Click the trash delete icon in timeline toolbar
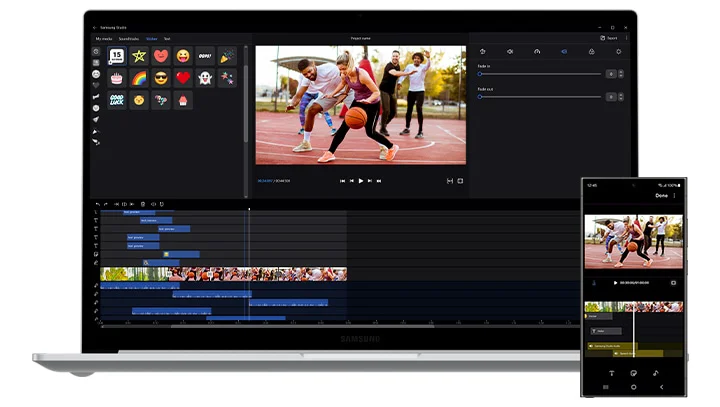This screenshot has width=720, height=407. point(142,204)
